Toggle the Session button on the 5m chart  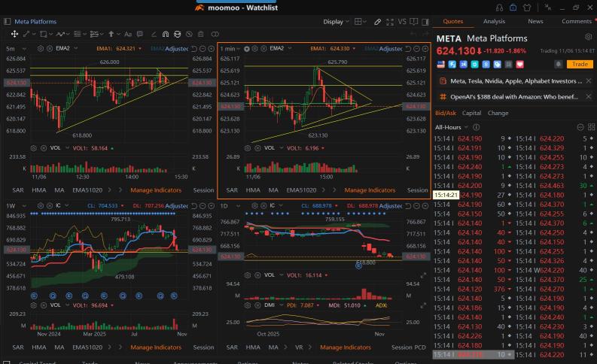(x=203, y=190)
